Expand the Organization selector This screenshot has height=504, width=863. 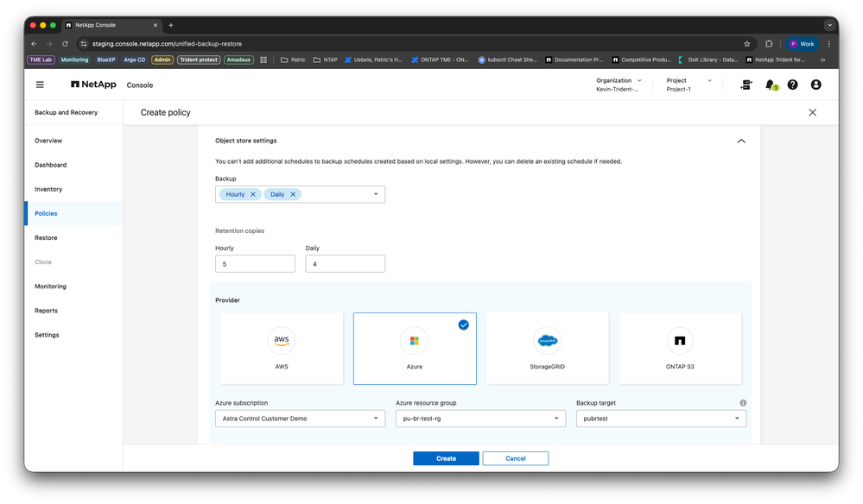[619, 85]
